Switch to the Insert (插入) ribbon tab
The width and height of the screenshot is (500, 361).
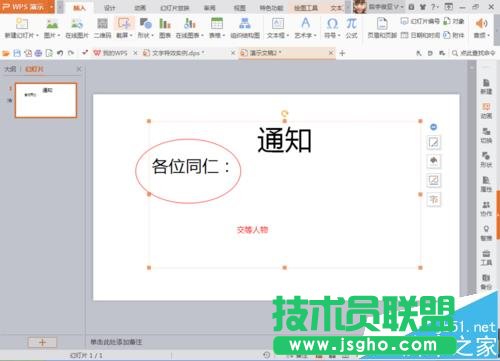click(x=79, y=8)
